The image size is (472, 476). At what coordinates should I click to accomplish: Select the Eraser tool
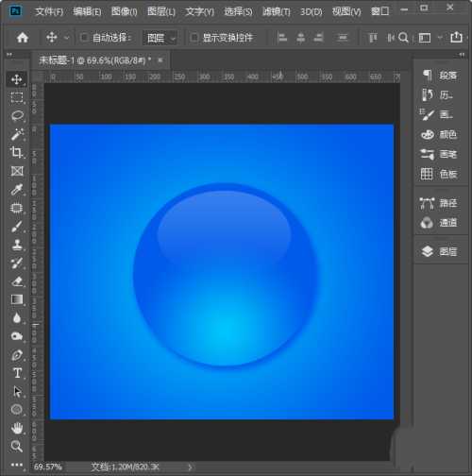coord(17,281)
